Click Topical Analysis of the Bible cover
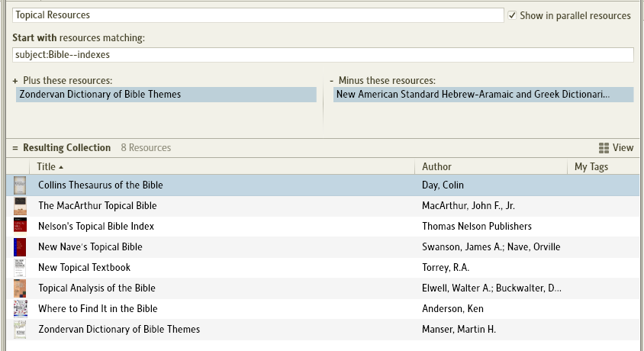Screen dimensions: 644x351 20,288
